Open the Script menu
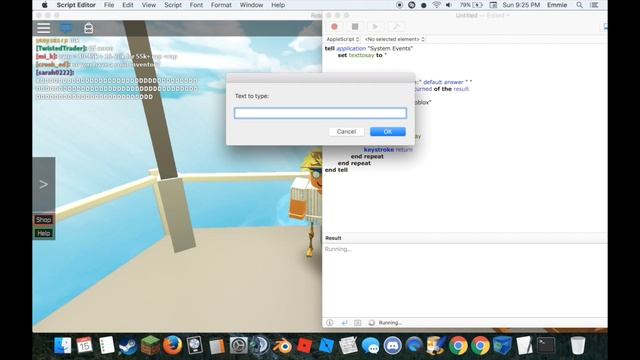The height and width of the screenshot is (360, 640). point(173,5)
